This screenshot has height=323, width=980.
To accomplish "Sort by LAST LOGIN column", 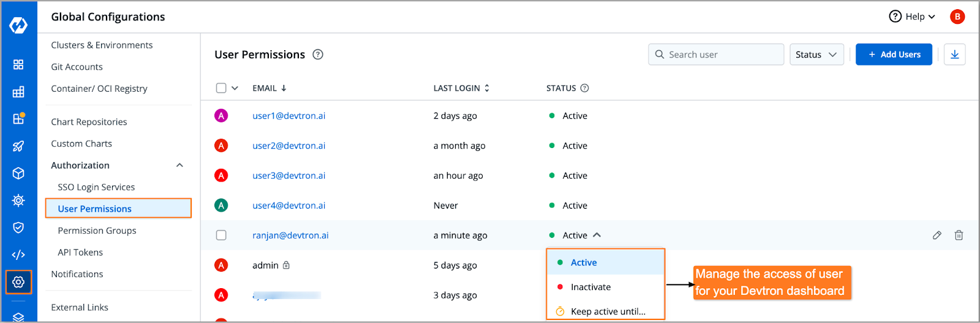I will coord(461,88).
